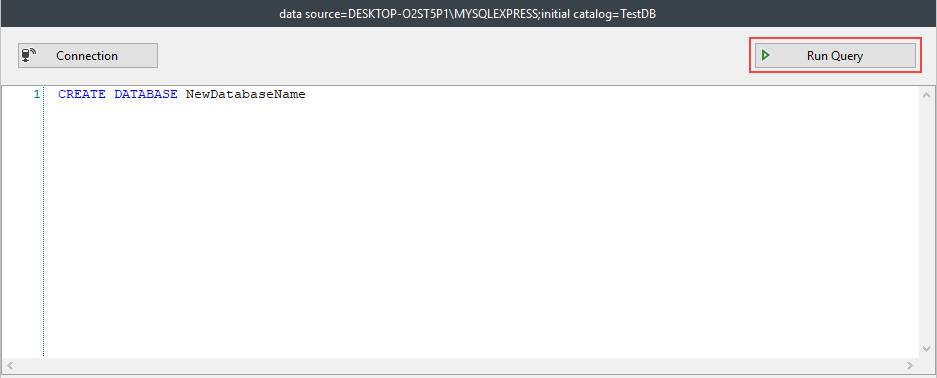Click the NewDatabaseName identifier in the query
This screenshot has width=937, height=378.
point(246,94)
